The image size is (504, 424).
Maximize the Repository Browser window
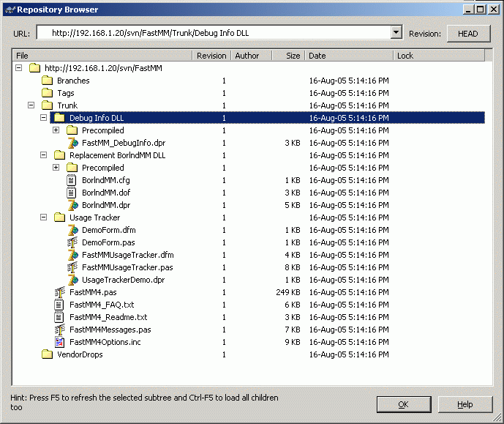point(481,10)
